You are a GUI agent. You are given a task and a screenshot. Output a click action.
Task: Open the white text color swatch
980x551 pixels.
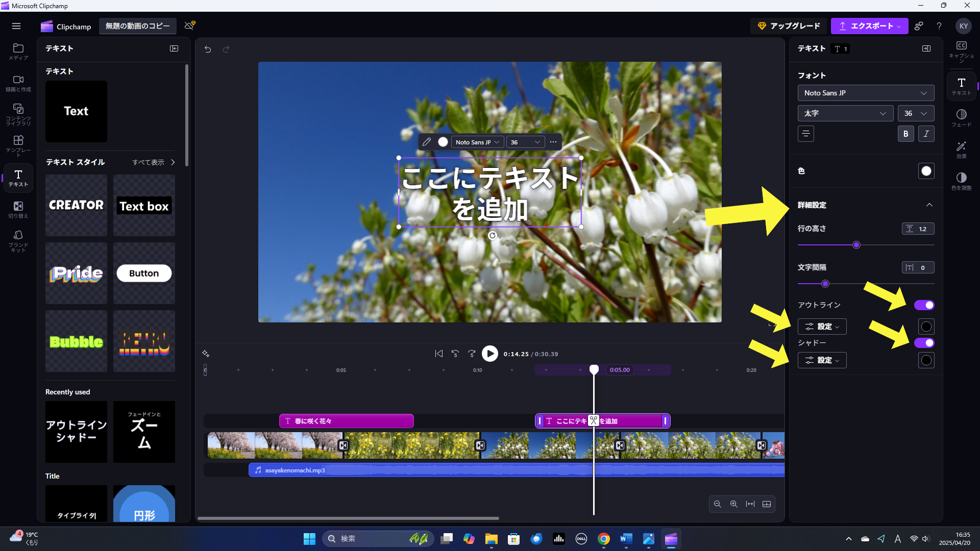926,171
